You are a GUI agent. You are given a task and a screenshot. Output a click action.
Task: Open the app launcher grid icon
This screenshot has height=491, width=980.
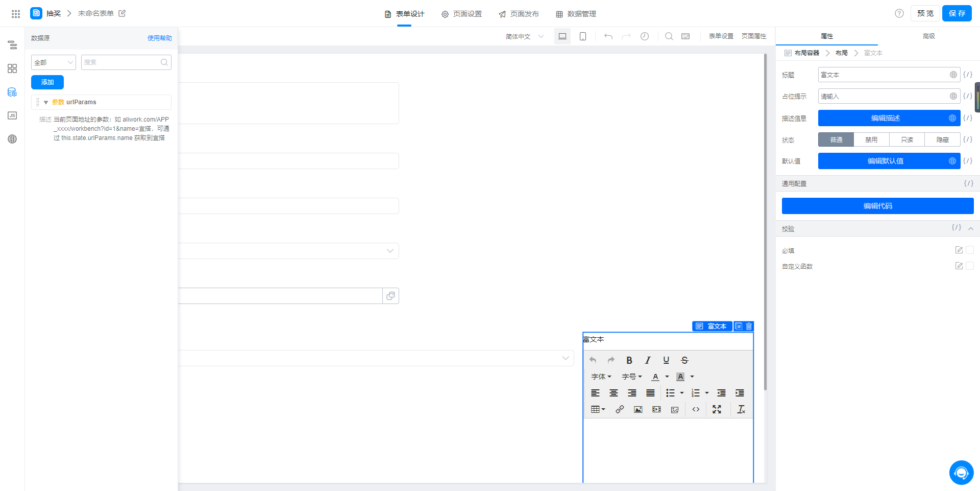[16, 14]
